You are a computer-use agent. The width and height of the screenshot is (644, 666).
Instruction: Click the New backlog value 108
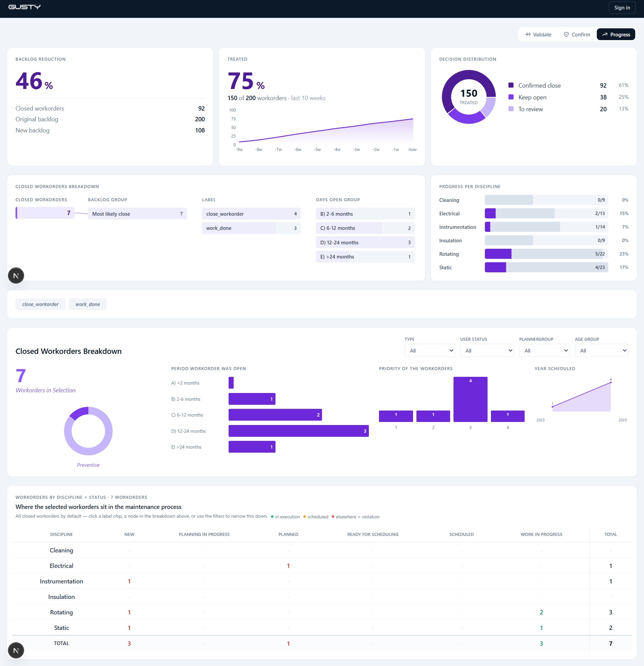tap(200, 130)
